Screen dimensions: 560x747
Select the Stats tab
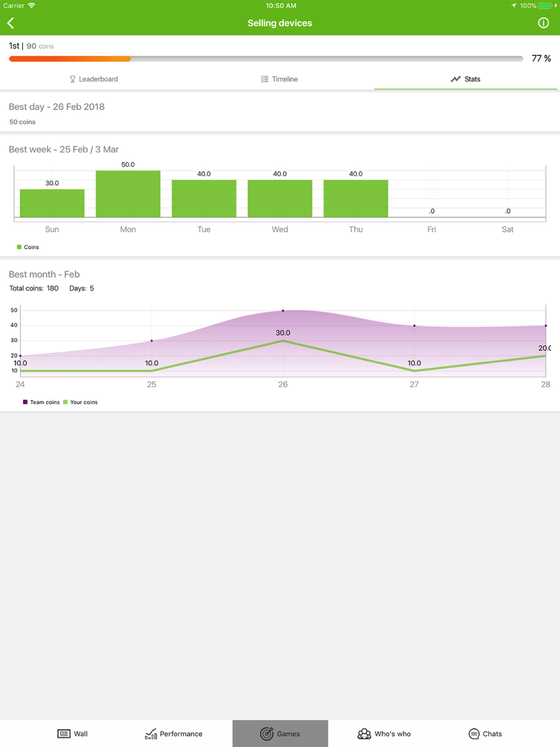tap(465, 79)
